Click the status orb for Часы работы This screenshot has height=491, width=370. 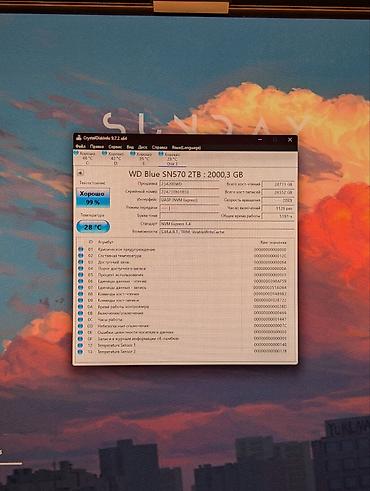(81, 319)
